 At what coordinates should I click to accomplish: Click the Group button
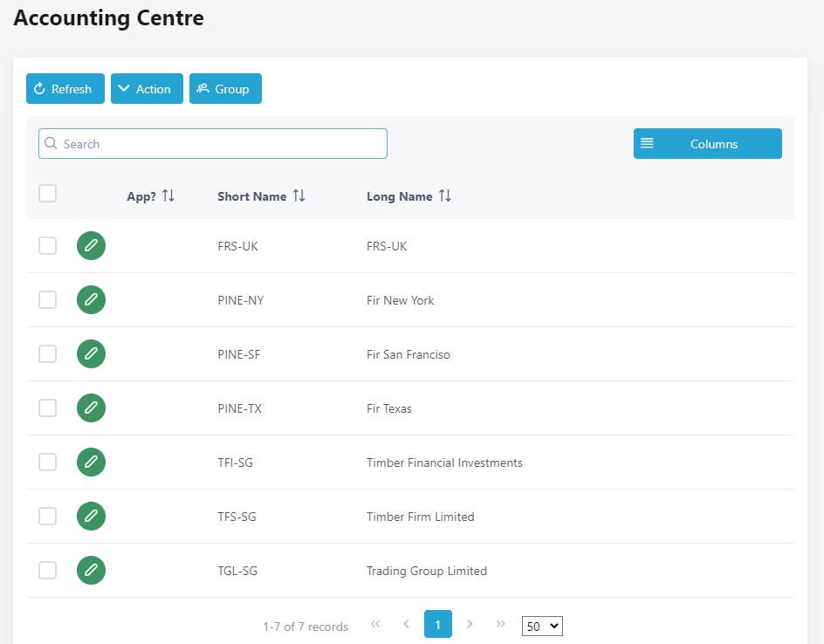(x=225, y=89)
